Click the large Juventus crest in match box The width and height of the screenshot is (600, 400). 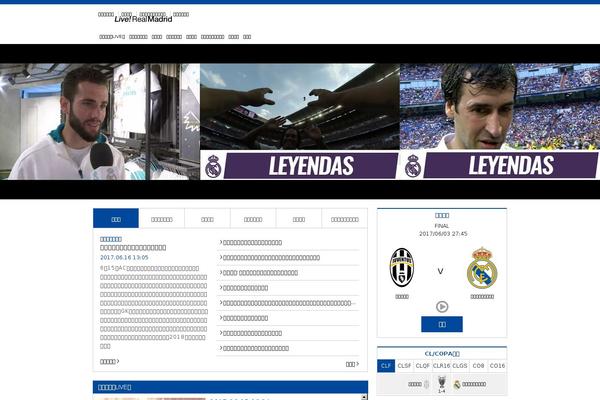(x=401, y=268)
